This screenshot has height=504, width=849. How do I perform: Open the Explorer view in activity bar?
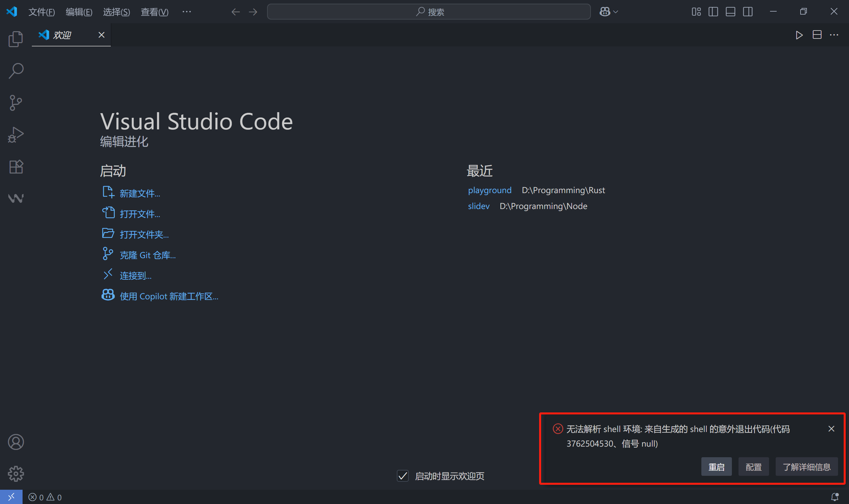[16, 39]
